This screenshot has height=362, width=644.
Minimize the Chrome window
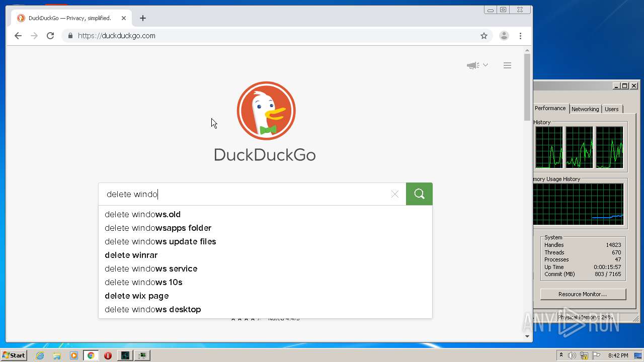click(x=491, y=10)
